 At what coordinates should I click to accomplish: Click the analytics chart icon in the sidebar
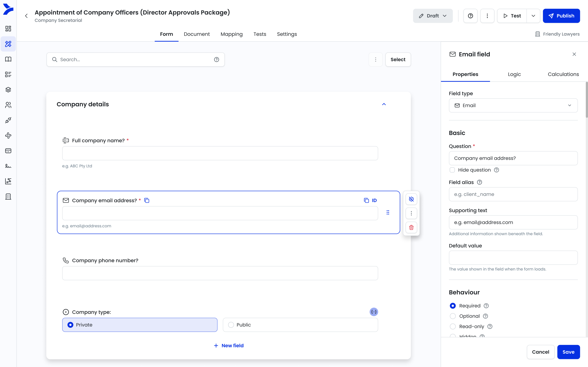tap(8, 181)
